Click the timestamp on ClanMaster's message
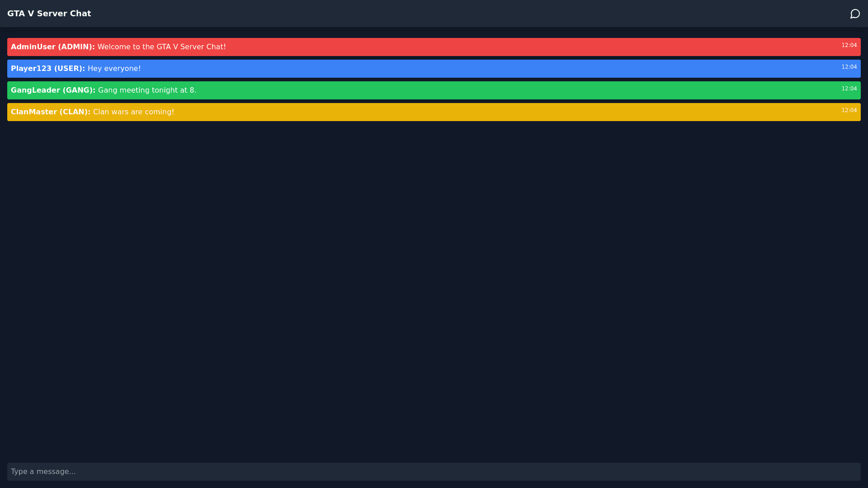 (x=849, y=110)
